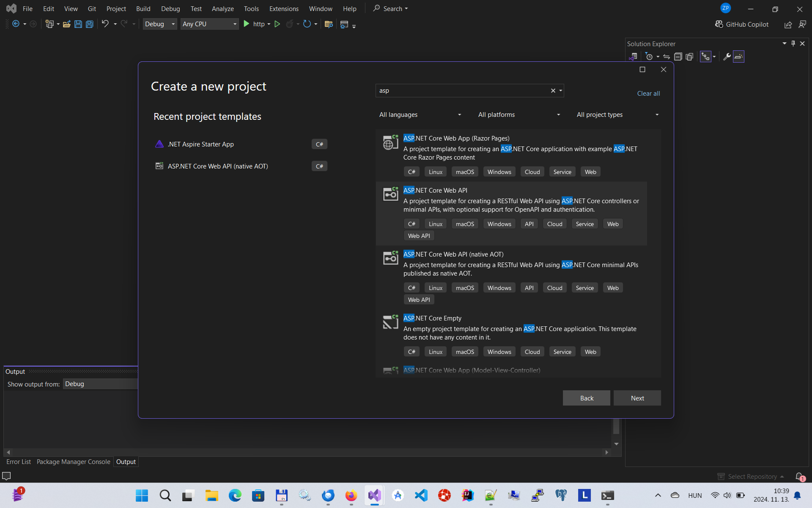Image resolution: width=812 pixels, height=508 pixels.
Task: Click the Start Without Debugging outline play icon
Action: [277, 24]
